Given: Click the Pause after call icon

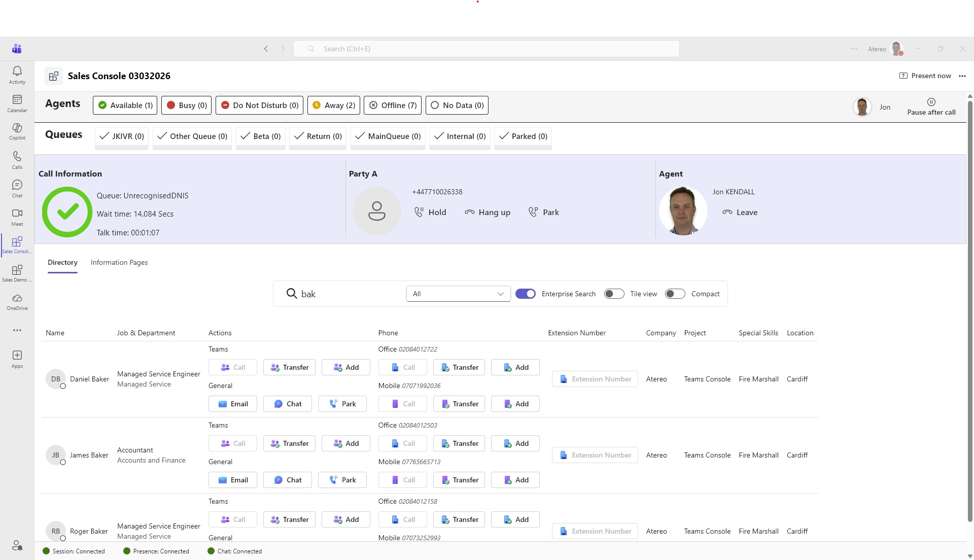Looking at the screenshot, I should (931, 102).
